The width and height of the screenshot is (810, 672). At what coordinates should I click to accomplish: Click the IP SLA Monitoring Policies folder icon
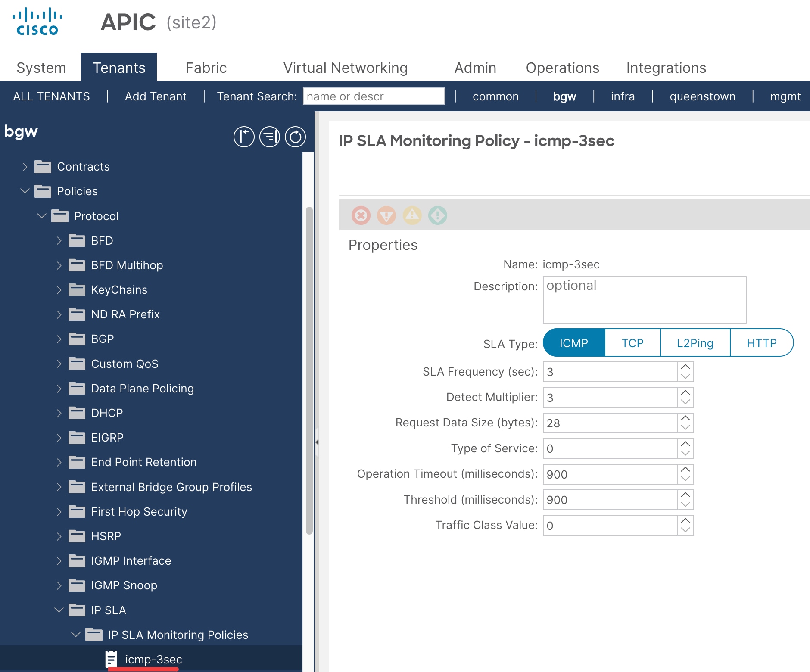94,635
